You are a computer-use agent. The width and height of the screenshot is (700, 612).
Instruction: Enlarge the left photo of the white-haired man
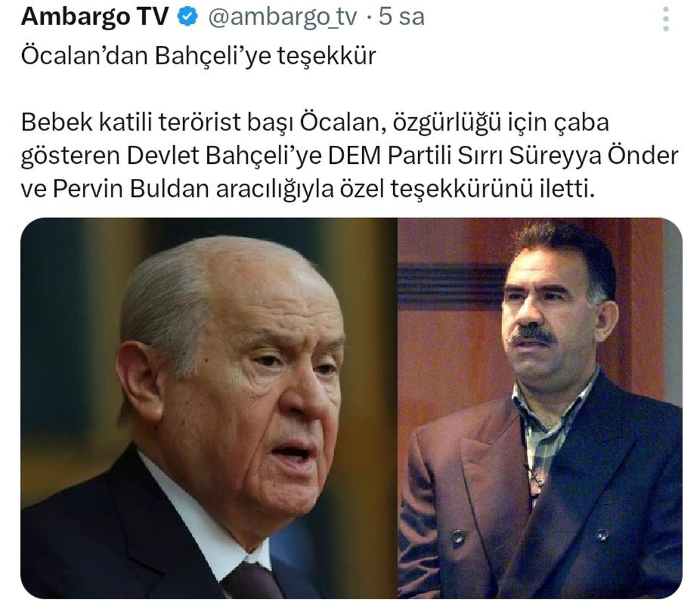pyautogui.click(x=209, y=408)
